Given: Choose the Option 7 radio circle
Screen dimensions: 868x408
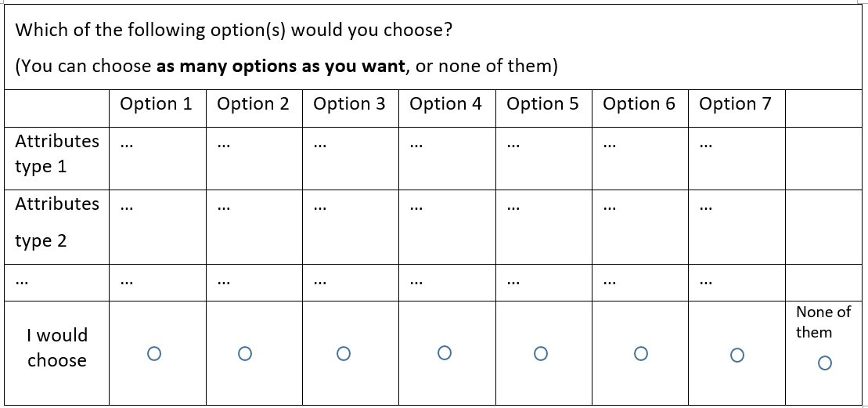Looking at the screenshot, I should pyautogui.click(x=737, y=355).
